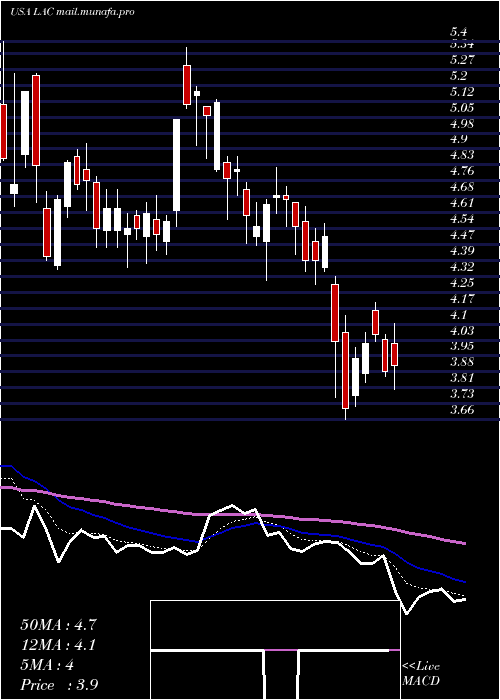Click the 4.9 price axis label

click(x=458, y=139)
